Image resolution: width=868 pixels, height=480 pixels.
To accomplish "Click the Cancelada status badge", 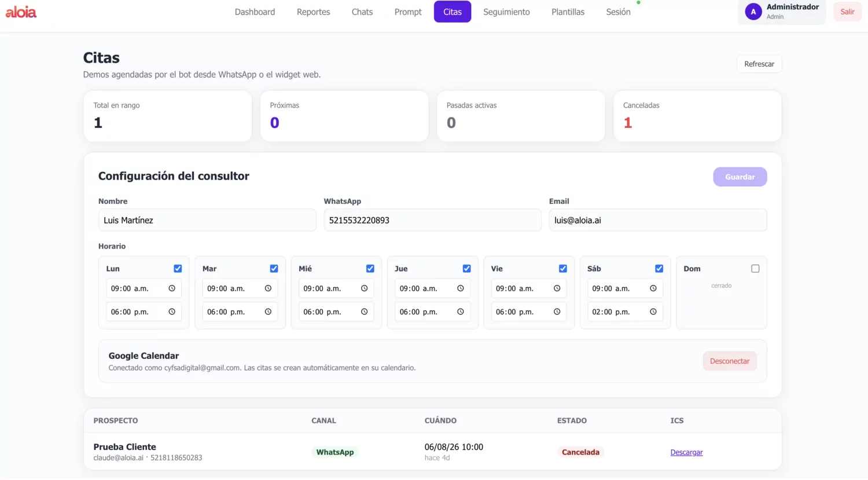I will coord(580,452).
